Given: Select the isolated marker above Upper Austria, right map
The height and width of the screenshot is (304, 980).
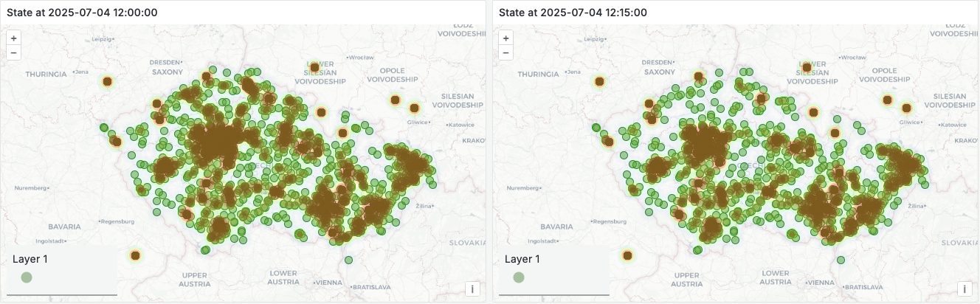Looking at the screenshot, I should click(x=627, y=255).
